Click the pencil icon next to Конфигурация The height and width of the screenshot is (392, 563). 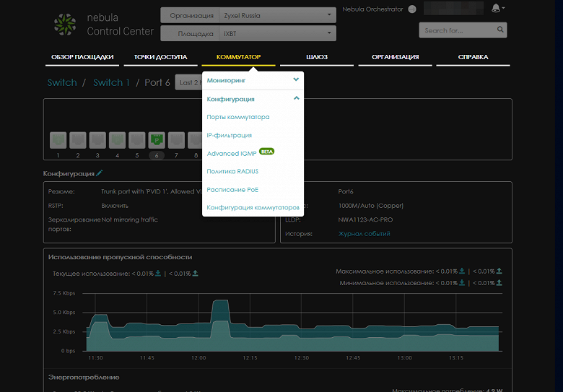pos(100,173)
